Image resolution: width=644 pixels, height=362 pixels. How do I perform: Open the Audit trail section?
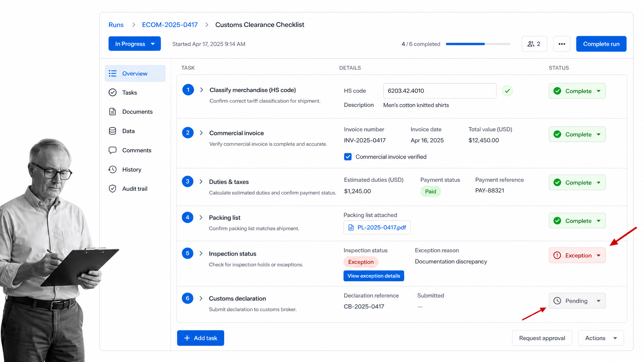coord(135,189)
